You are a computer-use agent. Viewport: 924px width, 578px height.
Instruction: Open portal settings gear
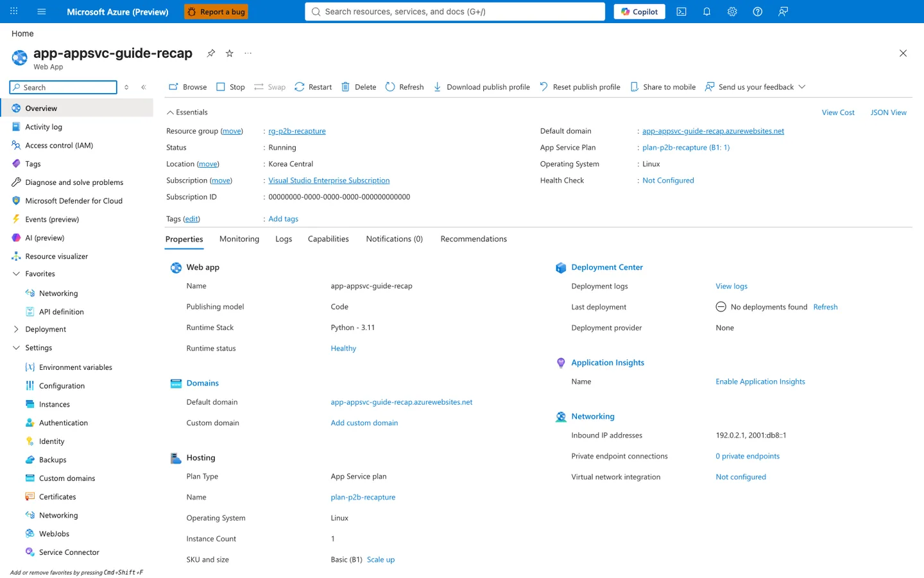(732, 12)
